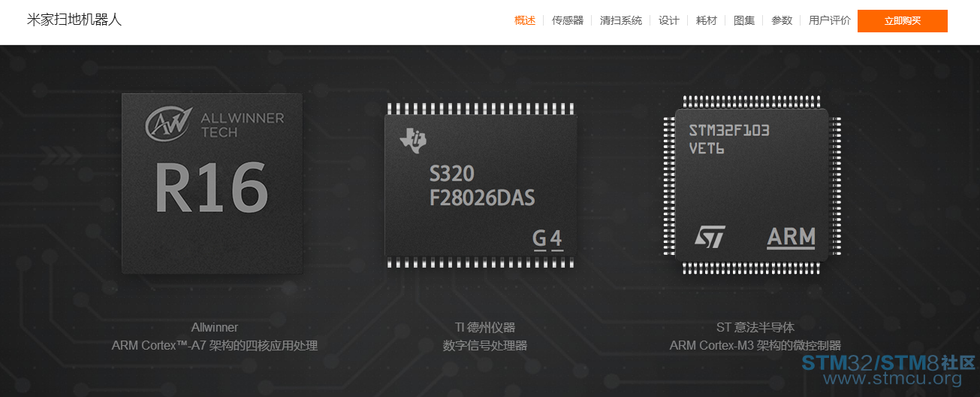View the 图集 gallery tab
980x397 pixels.
point(744,20)
